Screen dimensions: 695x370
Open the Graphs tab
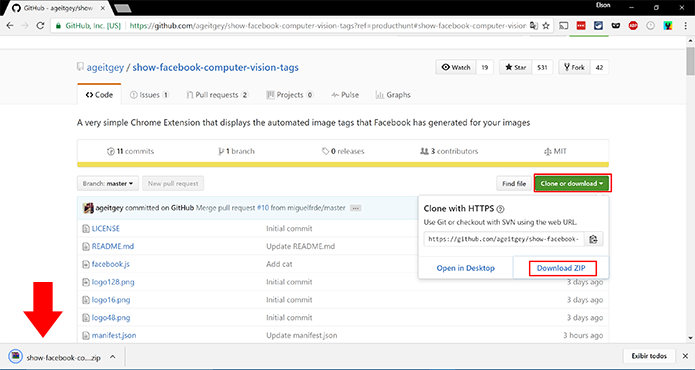pyautogui.click(x=393, y=95)
